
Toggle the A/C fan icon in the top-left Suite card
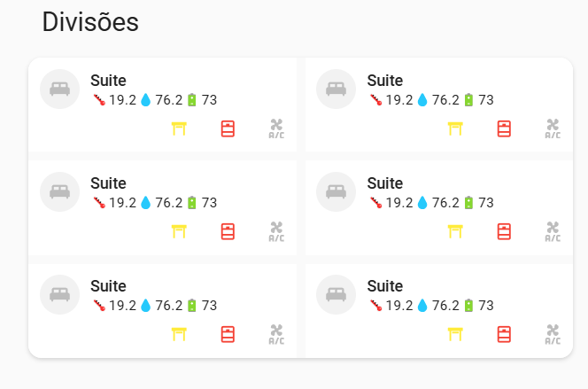[x=276, y=128]
